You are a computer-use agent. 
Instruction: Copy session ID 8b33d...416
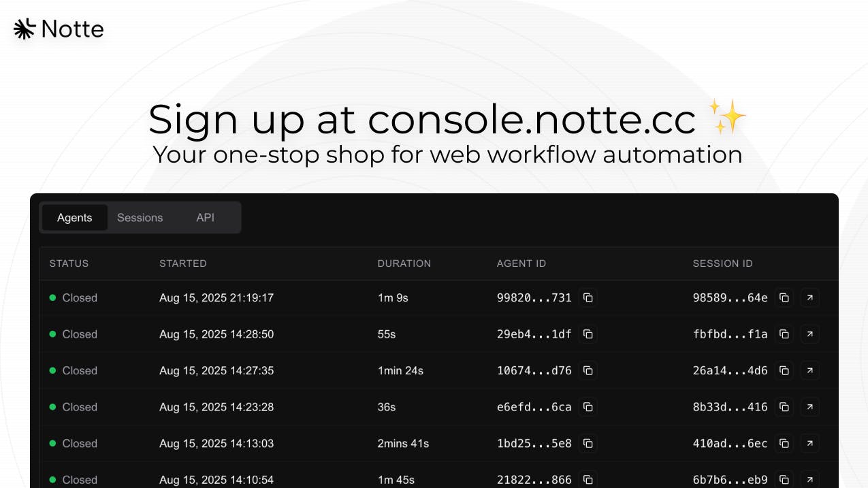pos(784,407)
